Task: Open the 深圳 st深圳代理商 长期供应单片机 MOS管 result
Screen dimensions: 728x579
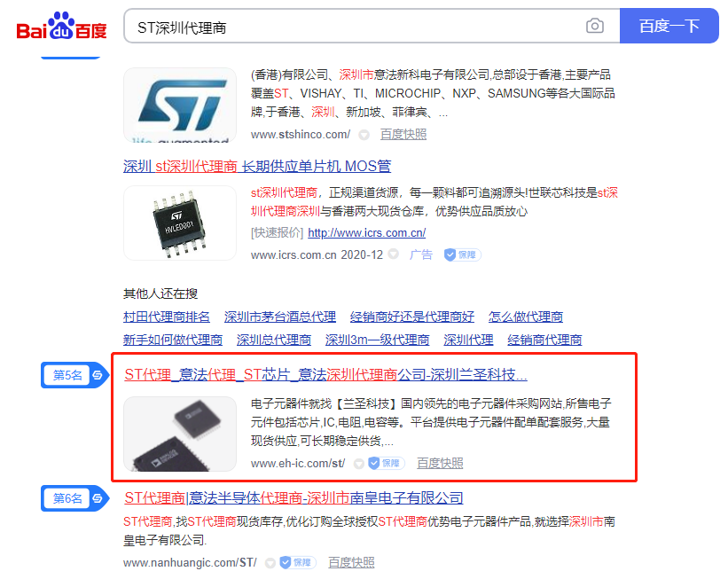Action: tap(257, 166)
